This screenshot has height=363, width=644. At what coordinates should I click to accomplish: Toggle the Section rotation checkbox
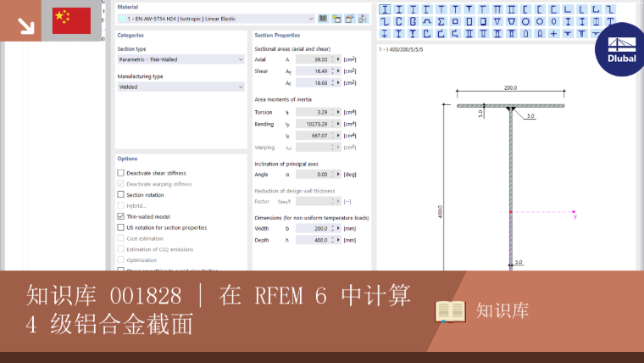point(120,194)
